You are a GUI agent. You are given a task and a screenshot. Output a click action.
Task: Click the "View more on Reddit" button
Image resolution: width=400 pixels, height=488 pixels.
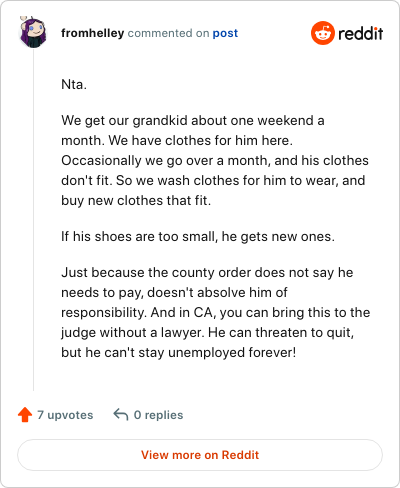point(200,455)
